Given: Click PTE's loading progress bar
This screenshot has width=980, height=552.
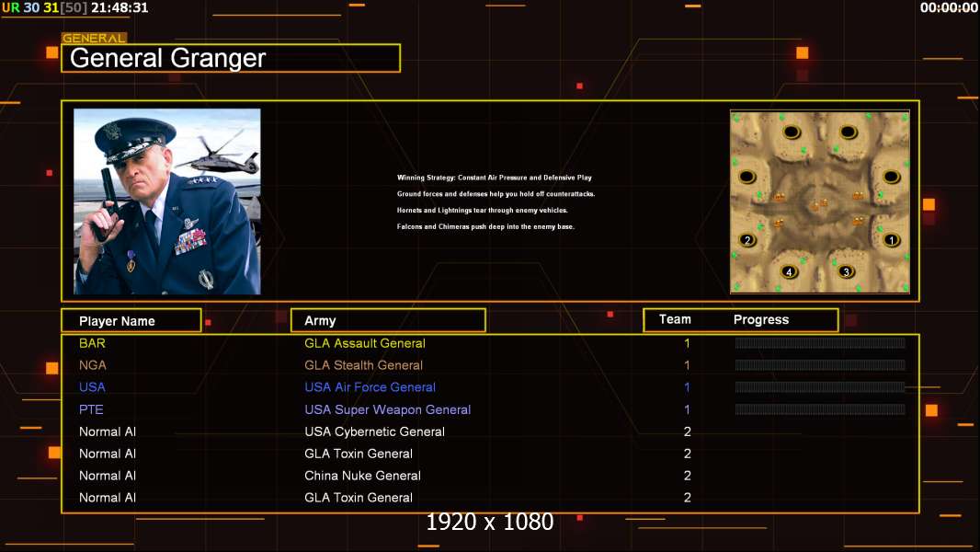Looking at the screenshot, I should pyautogui.click(x=820, y=409).
